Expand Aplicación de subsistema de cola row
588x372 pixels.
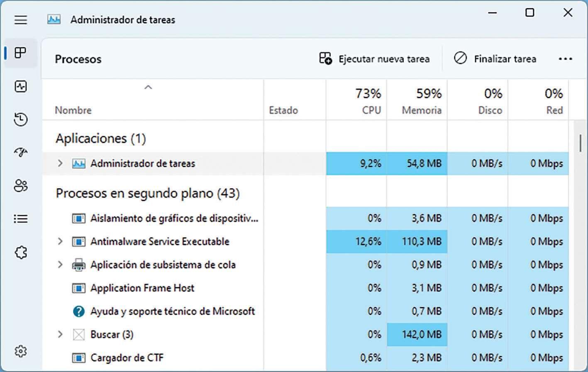point(60,265)
